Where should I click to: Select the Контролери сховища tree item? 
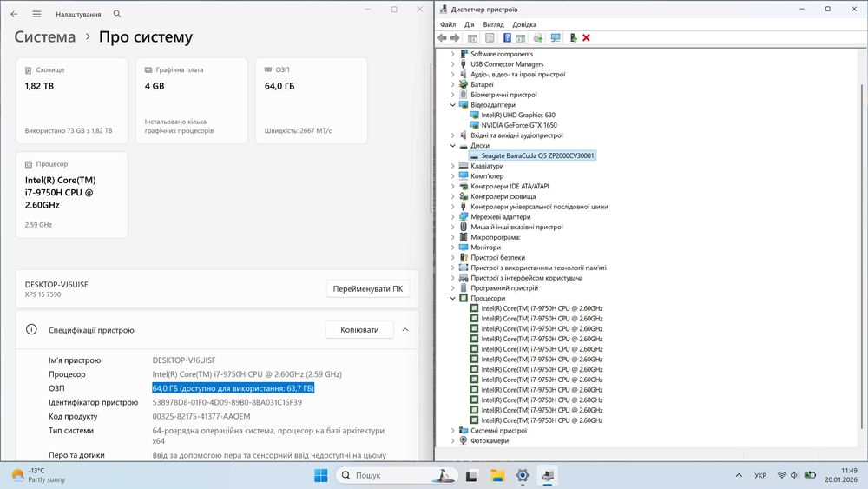point(503,196)
